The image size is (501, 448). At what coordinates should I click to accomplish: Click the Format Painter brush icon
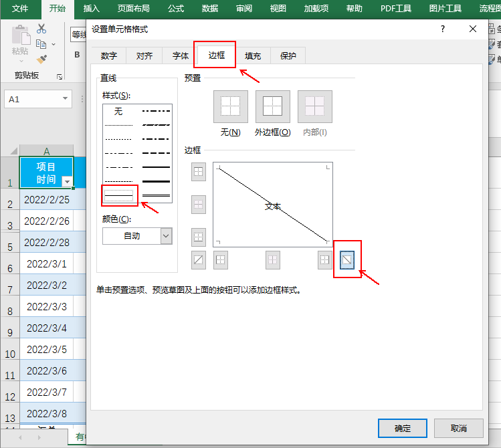41,59
